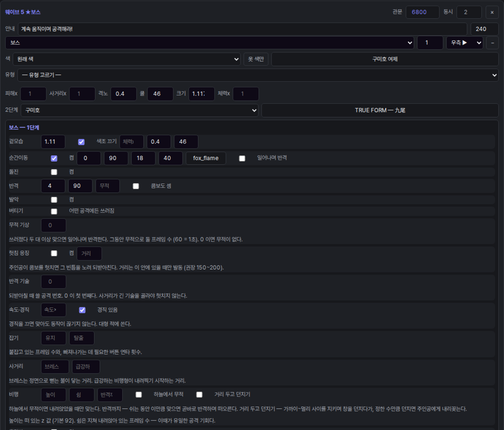Edit the 관문 field showing 6800
The height and width of the screenshot is (430, 504).
pos(422,12)
